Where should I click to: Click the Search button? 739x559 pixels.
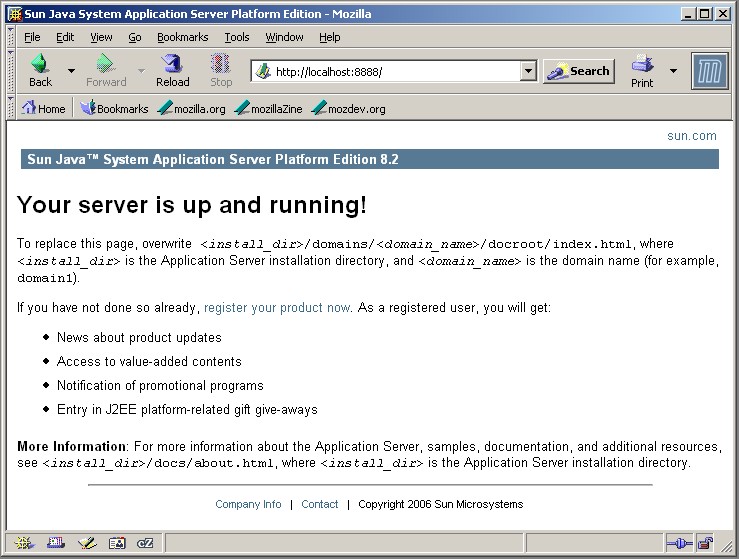579,71
